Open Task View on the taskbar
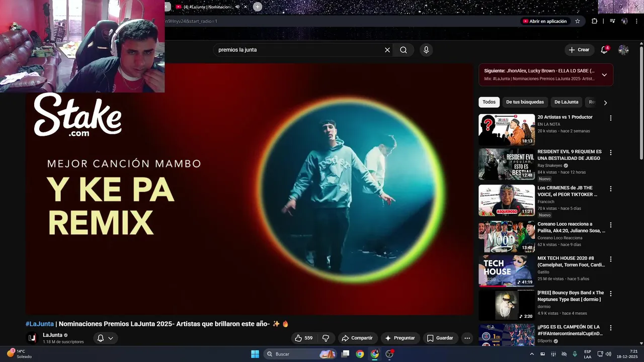The image size is (644, 362). [345, 354]
